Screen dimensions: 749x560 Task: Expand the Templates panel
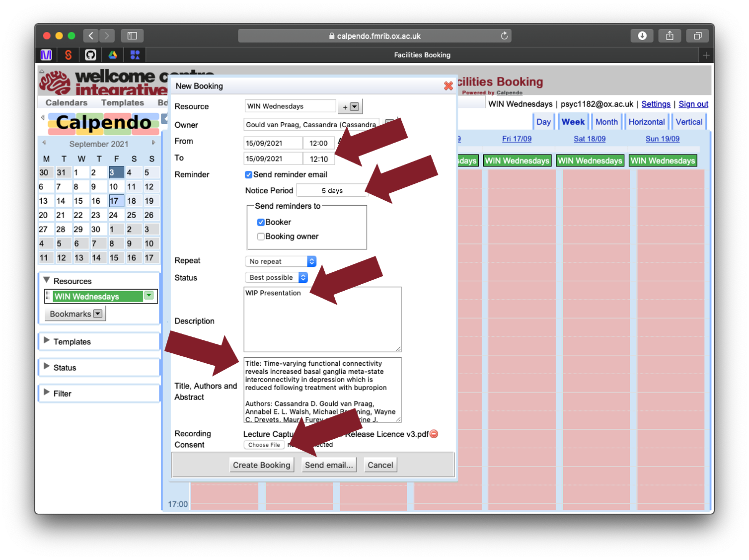(x=47, y=340)
